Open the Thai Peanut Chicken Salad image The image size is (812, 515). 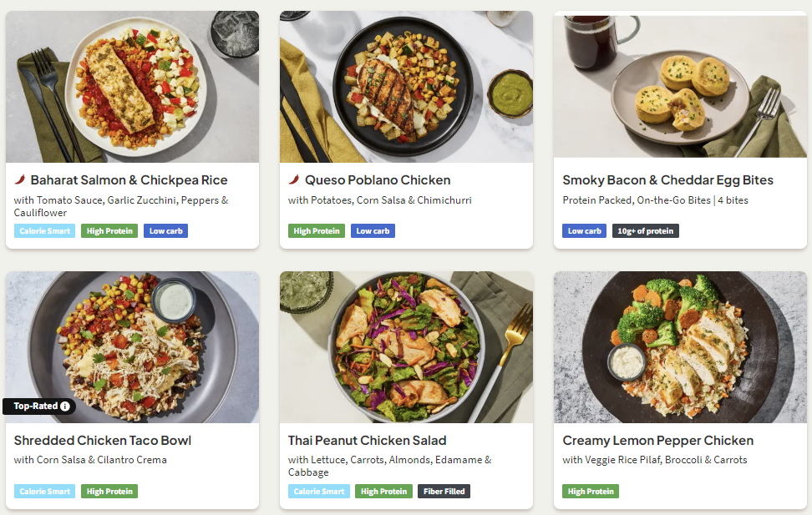tap(406, 346)
